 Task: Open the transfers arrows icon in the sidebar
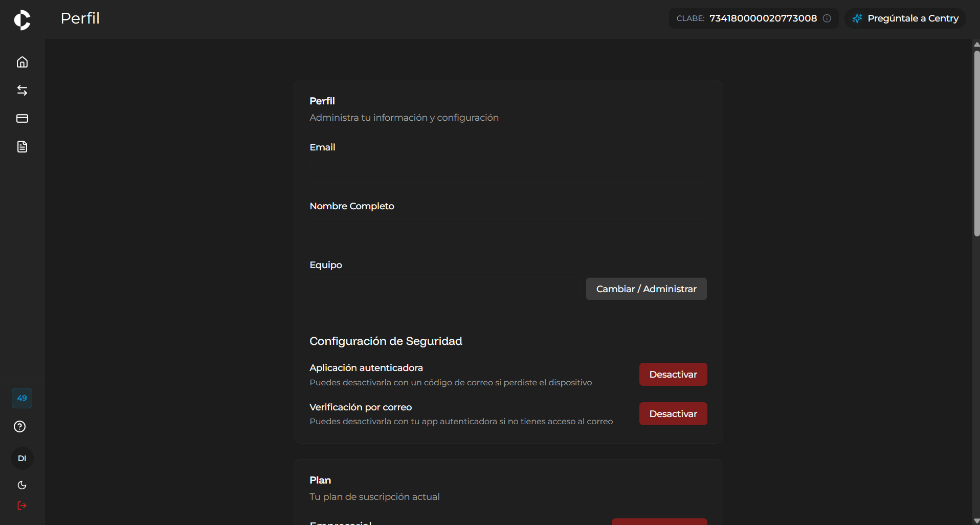[22, 91]
